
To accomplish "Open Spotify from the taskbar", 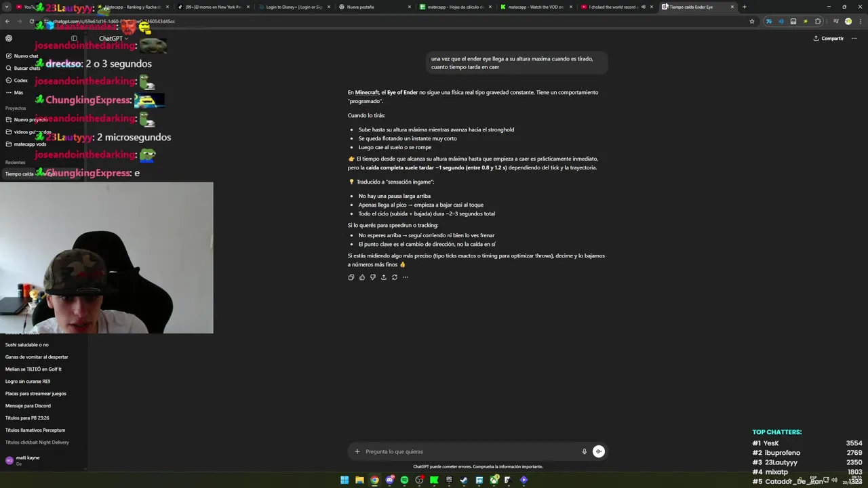I will (x=405, y=480).
